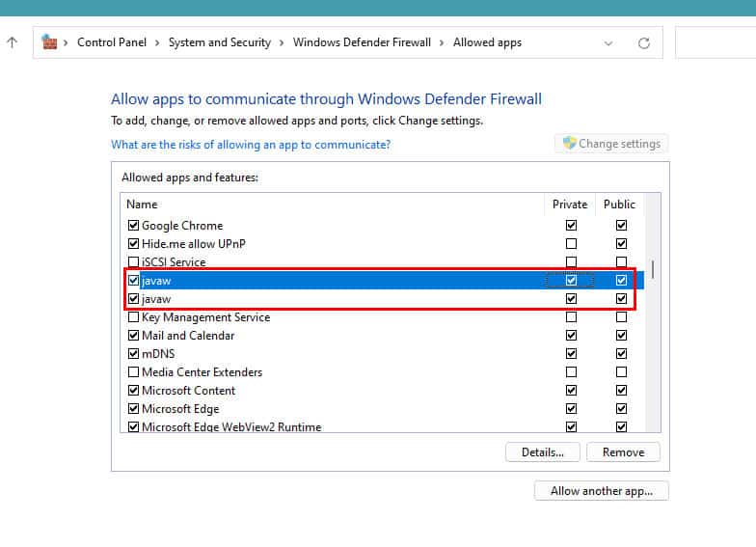Toggle Public for Mail and Calendar
The width and height of the screenshot is (756, 547).
[x=621, y=336]
